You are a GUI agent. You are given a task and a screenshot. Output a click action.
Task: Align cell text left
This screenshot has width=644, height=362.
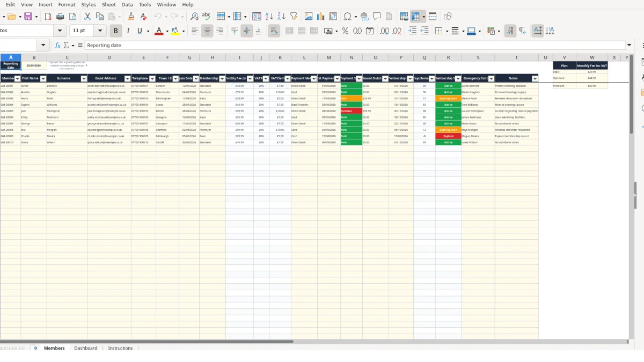click(x=195, y=31)
